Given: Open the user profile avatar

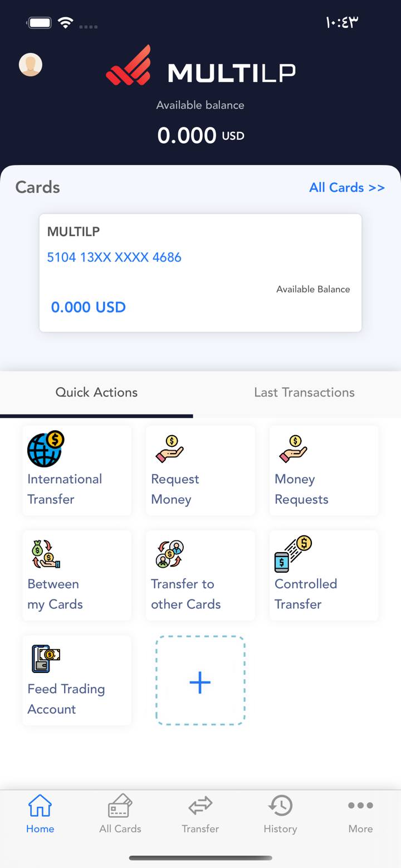Looking at the screenshot, I should 31,65.
